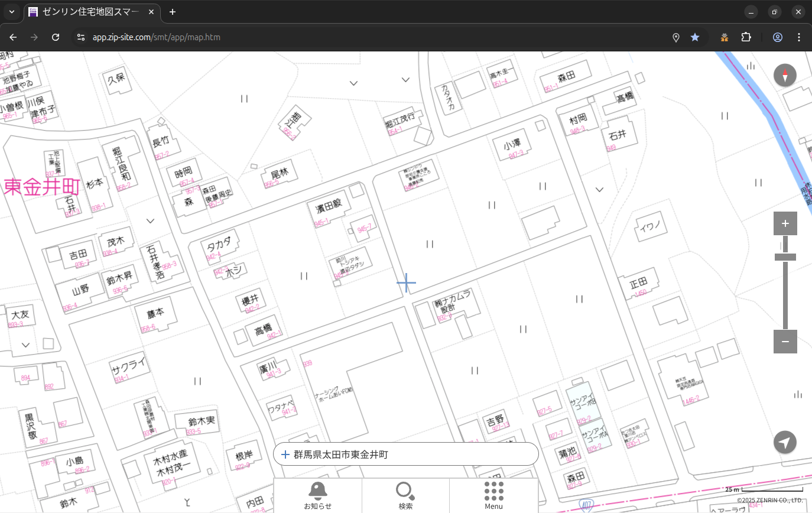The width and height of the screenshot is (812, 513).
Task: Zoom in with the plus button
Action: [785, 223]
